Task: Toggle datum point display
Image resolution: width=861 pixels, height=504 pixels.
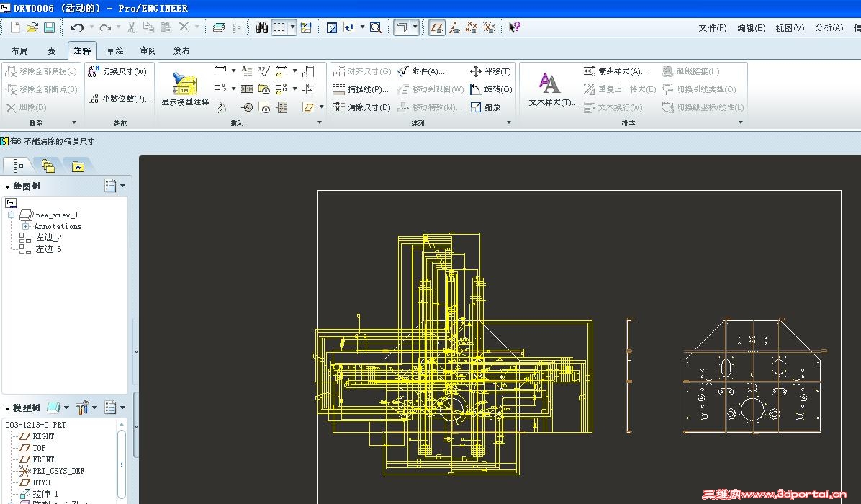Action: [x=471, y=27]
